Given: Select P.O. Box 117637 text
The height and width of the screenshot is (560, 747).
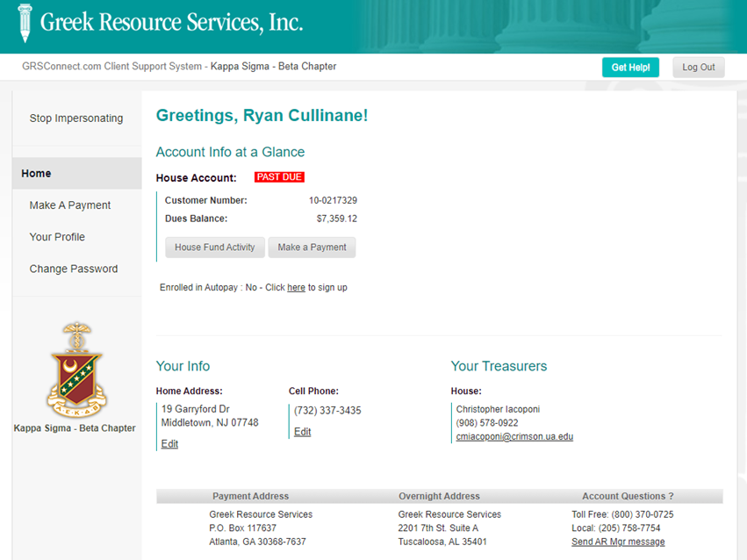Looking at the screenshot, I should coord(242,528).
